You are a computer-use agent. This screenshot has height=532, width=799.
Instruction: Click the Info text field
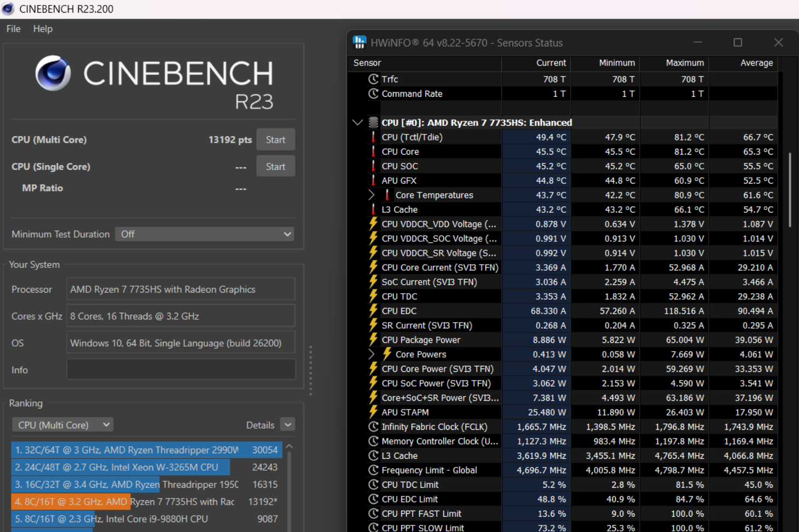181,370
